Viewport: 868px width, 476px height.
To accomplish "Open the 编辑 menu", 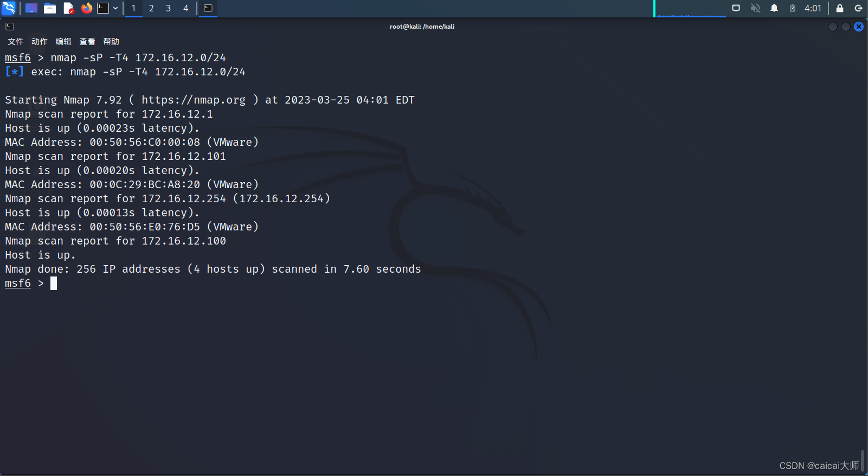I will click(x=63, y=42).
